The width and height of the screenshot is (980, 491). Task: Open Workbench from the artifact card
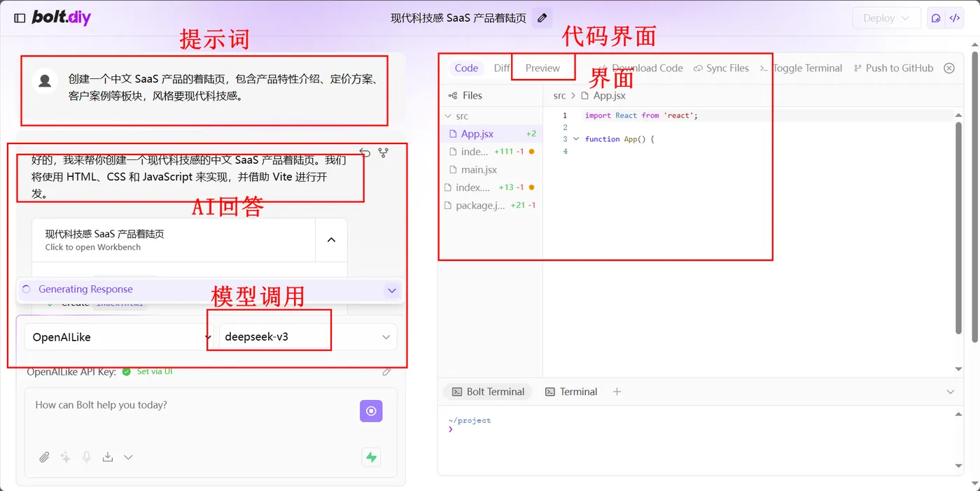(x=174, y=240)
